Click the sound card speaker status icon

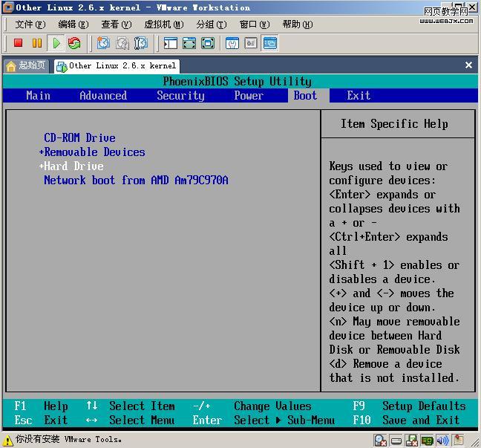[x=442, y=441]
